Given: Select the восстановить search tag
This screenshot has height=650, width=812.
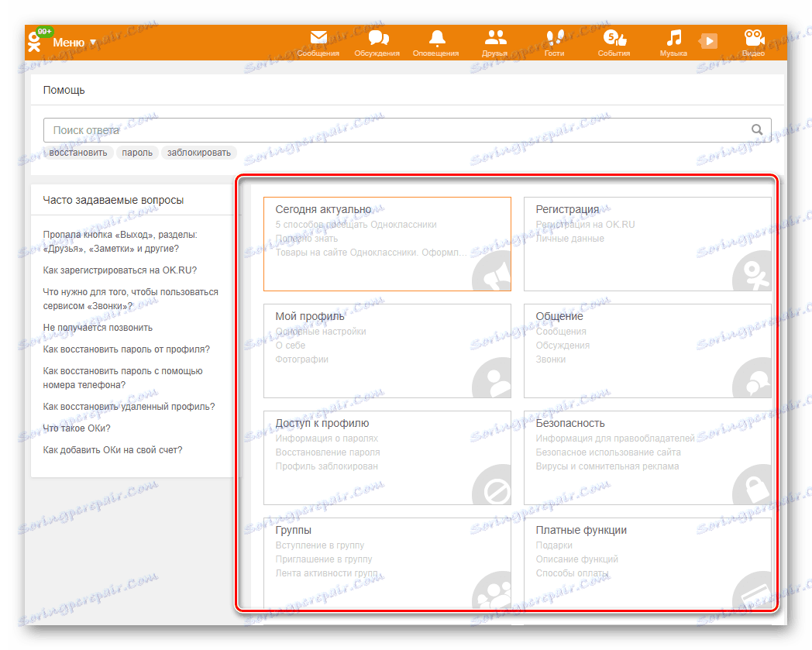Looking at the screenshot, I should tap(78, 153).
